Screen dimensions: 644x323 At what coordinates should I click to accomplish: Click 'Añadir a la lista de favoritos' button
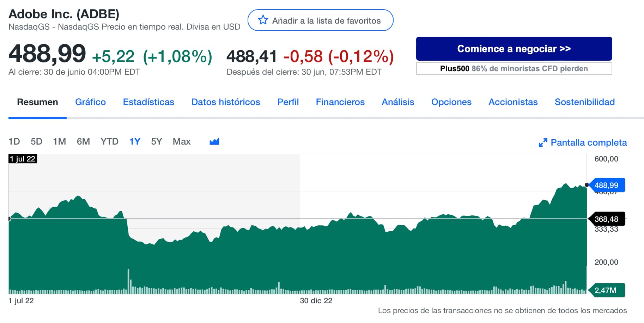click(320, 20)
